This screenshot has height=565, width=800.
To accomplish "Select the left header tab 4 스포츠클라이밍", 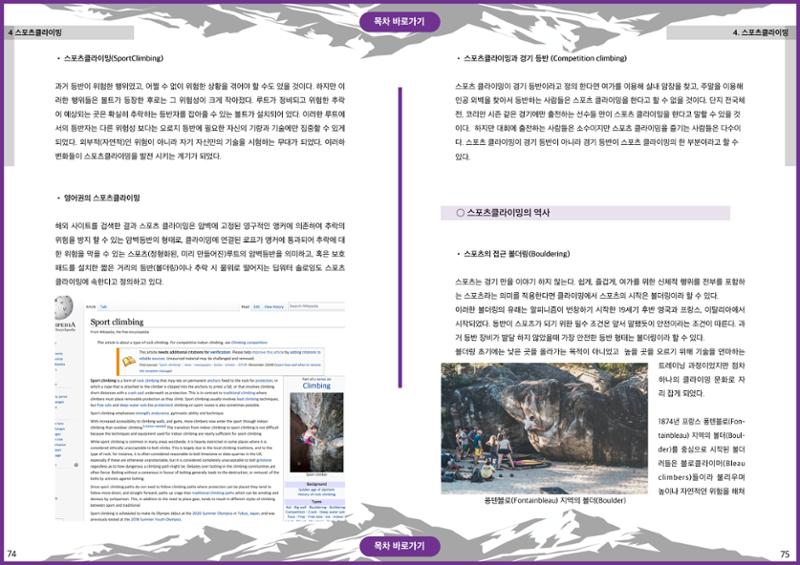I will pyautogui.click(x=69, y=33).
